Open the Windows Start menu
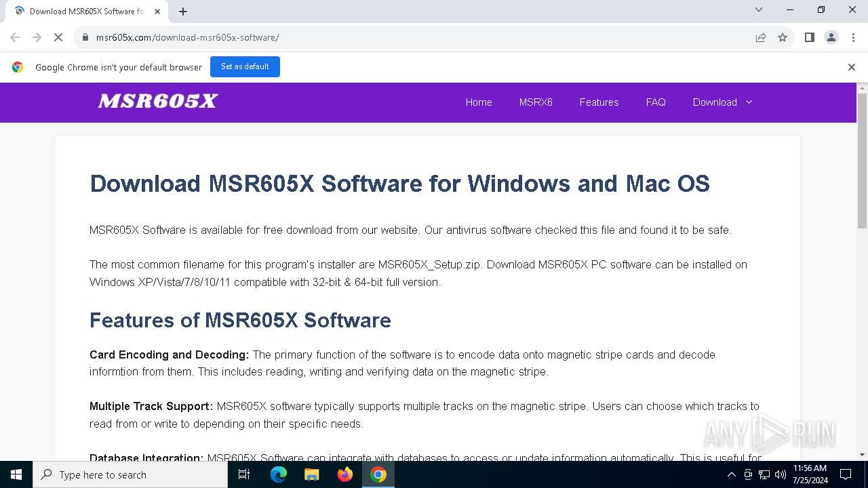Image resolution: width=868 pixels, height=488 pixels. click(x=16, y=474)
